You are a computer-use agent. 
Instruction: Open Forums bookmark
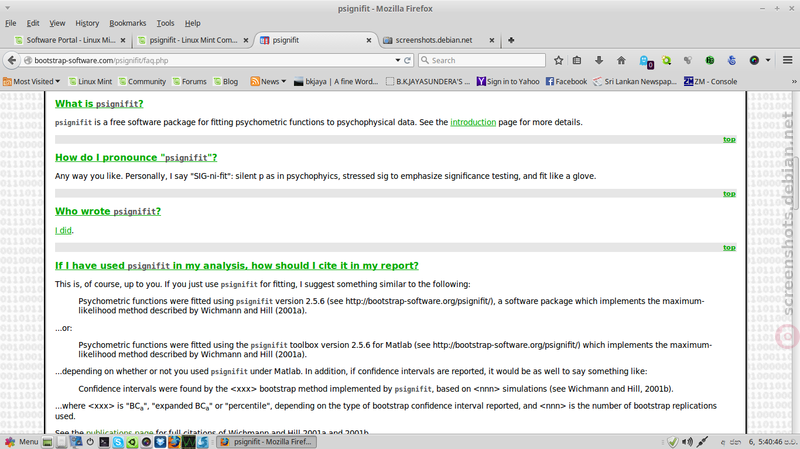(x=189, y=82)
